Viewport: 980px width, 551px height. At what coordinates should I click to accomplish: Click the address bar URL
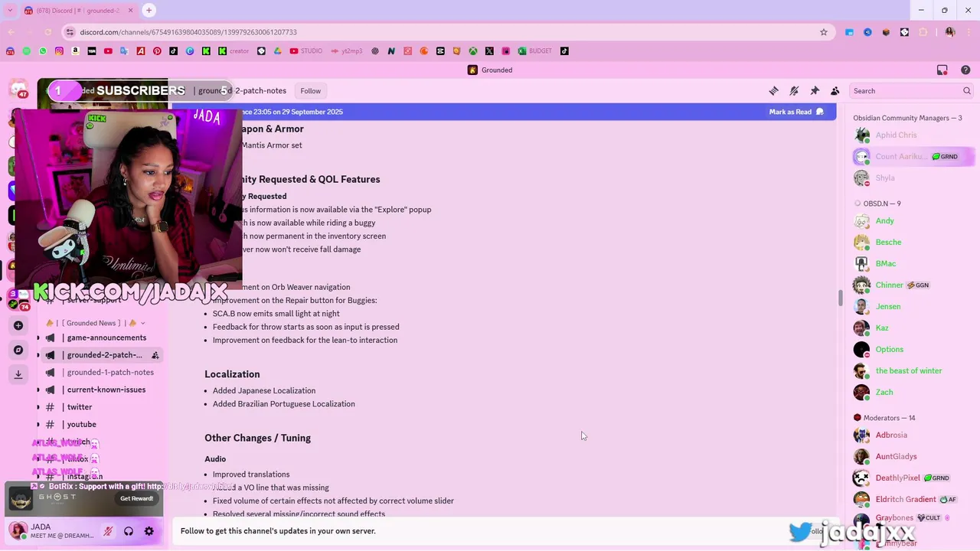pos(188,32)
